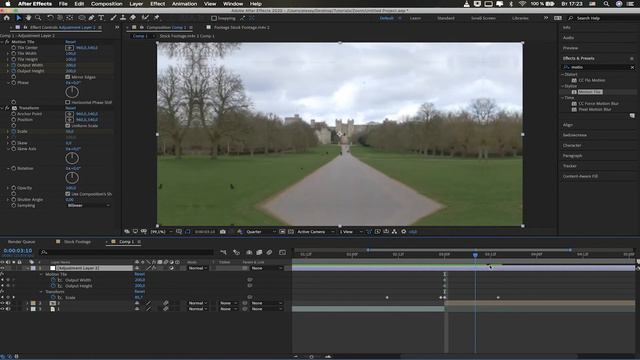Click the Composition mini-flowchart icon in timeline
640x360 pixels.
click(x=223, y=253)
